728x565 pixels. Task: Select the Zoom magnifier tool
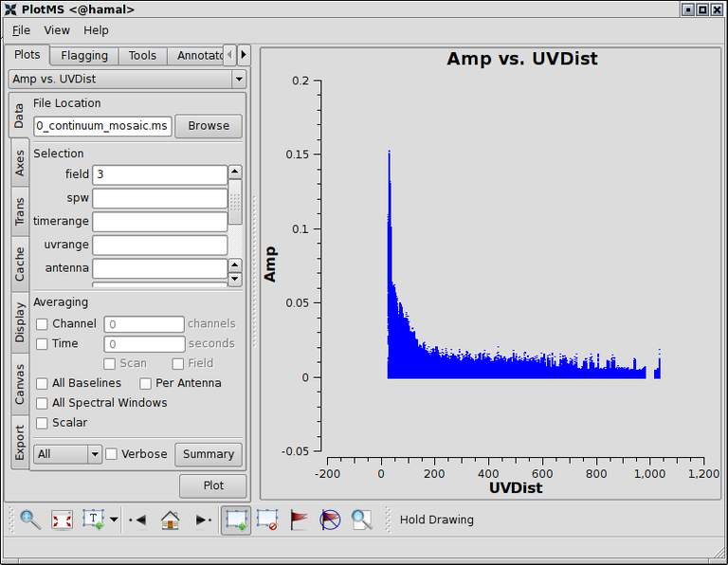coord(30,519)
